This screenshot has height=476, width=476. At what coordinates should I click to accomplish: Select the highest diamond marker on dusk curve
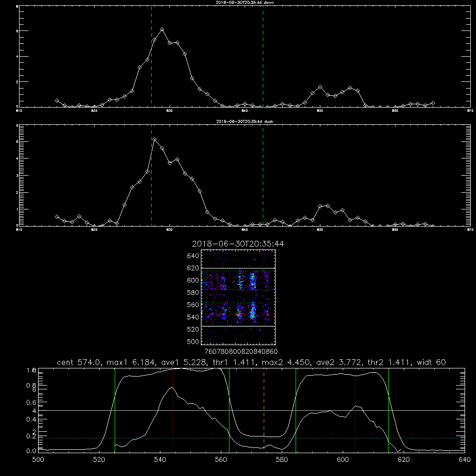point(155,139)
